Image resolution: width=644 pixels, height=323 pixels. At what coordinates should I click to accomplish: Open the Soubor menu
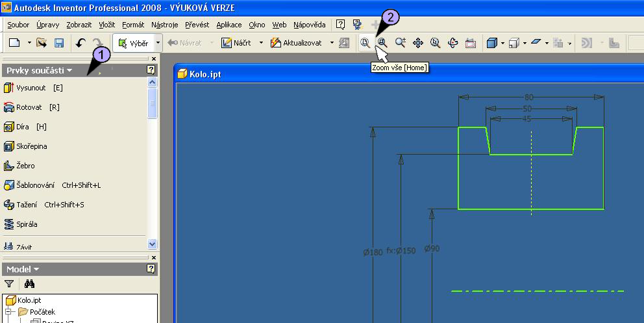click(x=18, y=25)
